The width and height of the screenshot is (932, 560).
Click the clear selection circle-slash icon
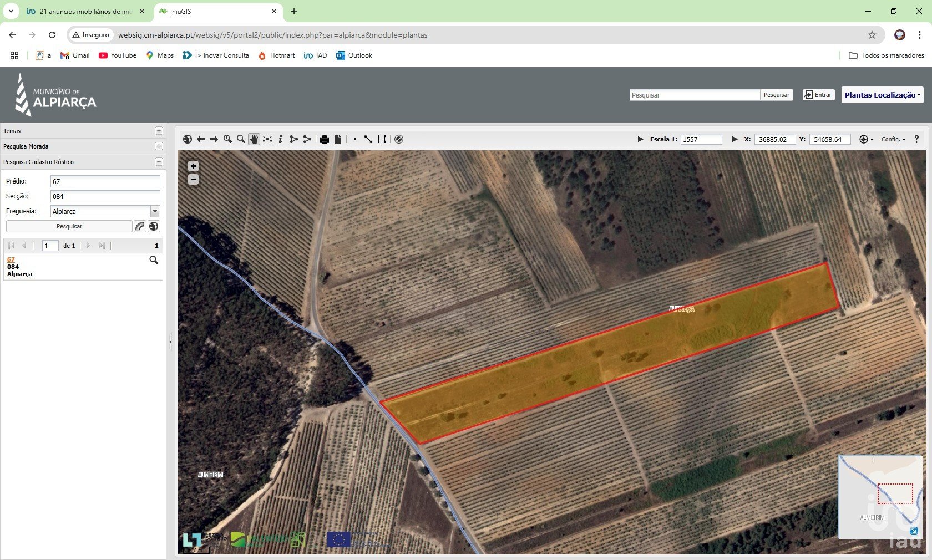399,139
